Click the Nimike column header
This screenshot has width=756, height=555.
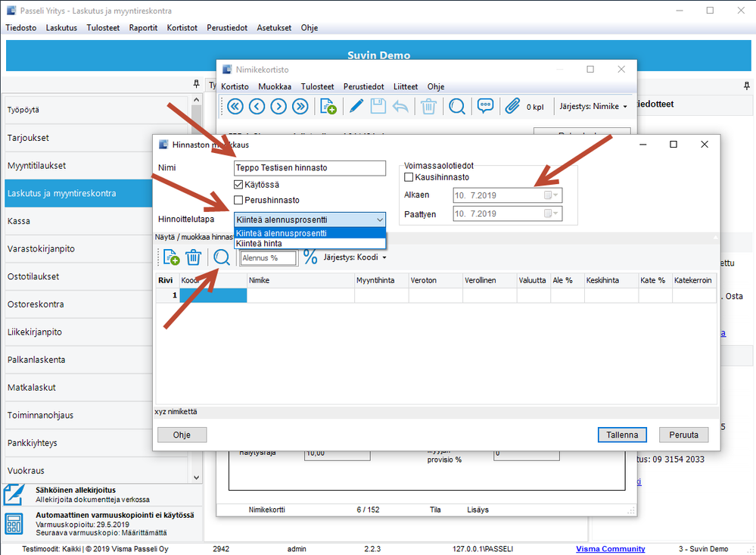point(301,280)
